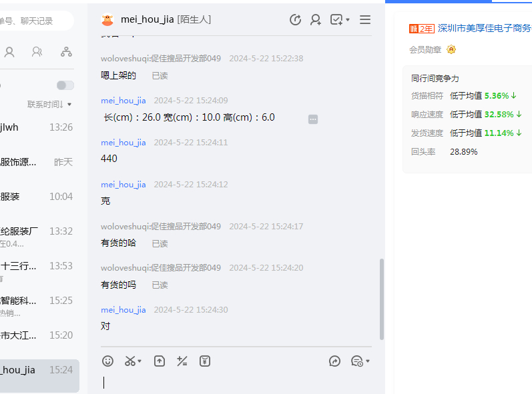
Task: Expand the task checkmark dropdown arrow
Action: pos(348,20)
